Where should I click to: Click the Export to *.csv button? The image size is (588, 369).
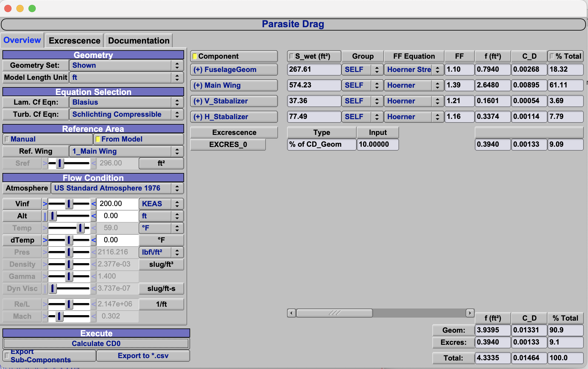(x=143, y=355)
